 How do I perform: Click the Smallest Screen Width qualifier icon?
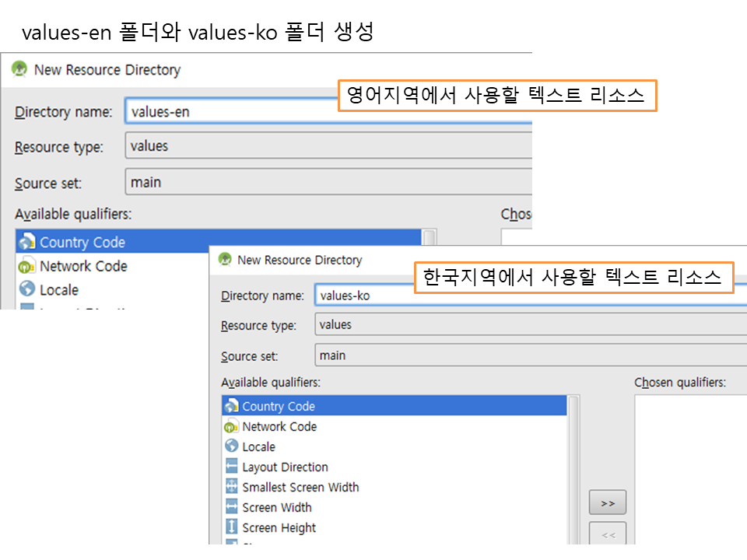(x=231, y=487)
